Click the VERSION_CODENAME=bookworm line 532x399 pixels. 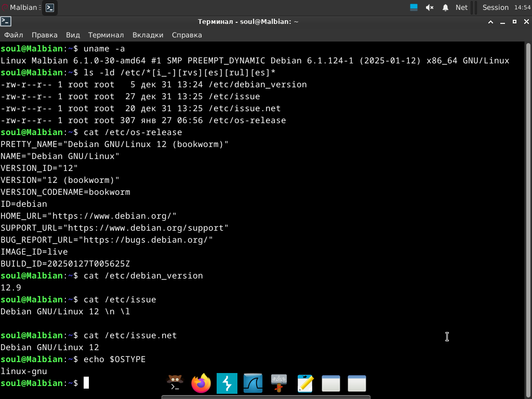tap(65, 192)
